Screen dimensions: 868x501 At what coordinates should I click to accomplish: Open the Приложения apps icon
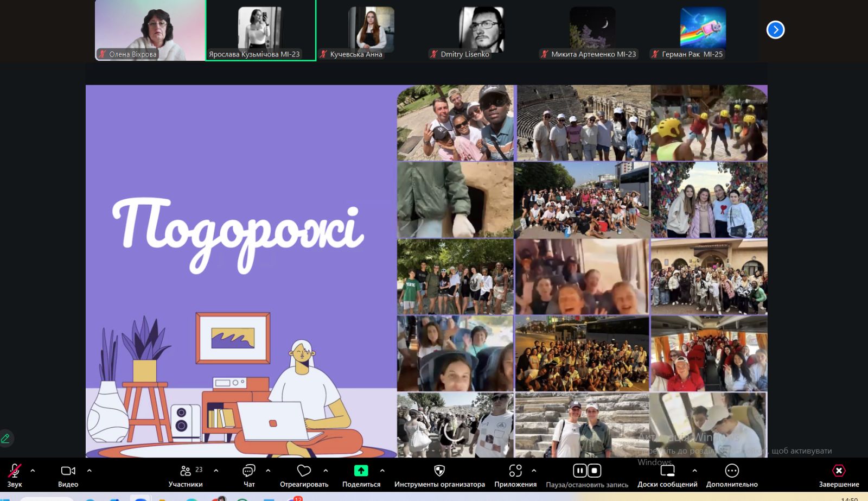515,471
